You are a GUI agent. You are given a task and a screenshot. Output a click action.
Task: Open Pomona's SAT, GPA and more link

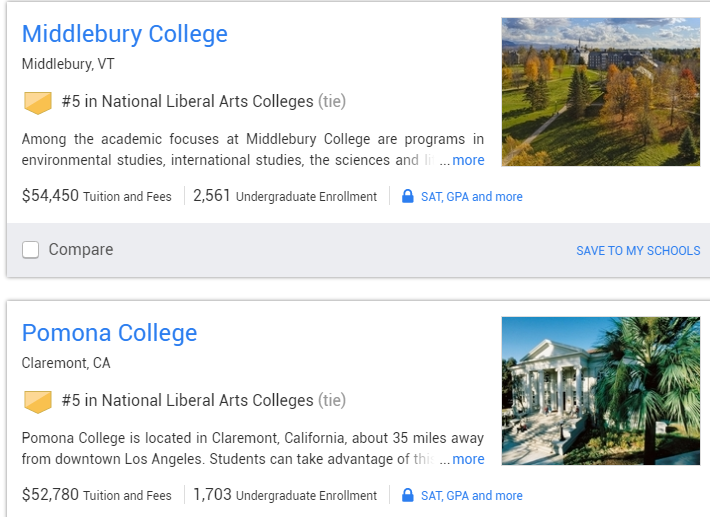(x=471, y=496)
